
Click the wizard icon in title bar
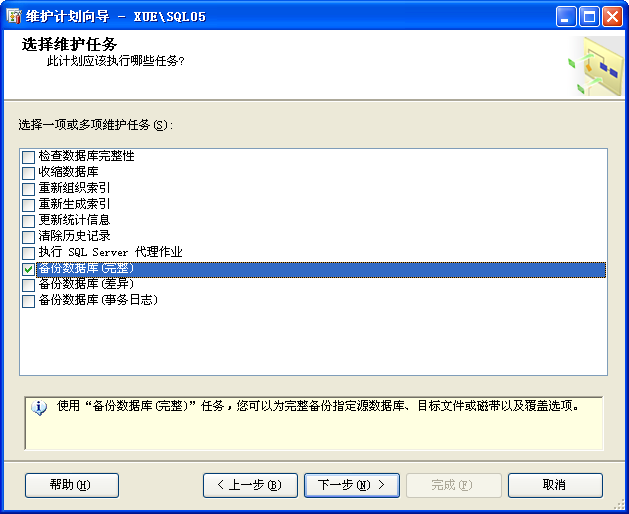pyautogui.click(x=14, y=16)
